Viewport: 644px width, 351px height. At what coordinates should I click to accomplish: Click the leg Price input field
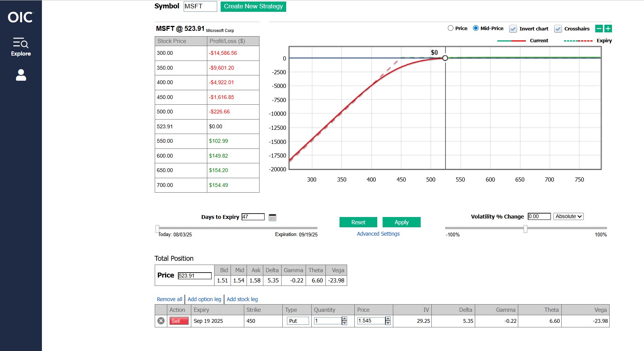[x=371, y=321]
